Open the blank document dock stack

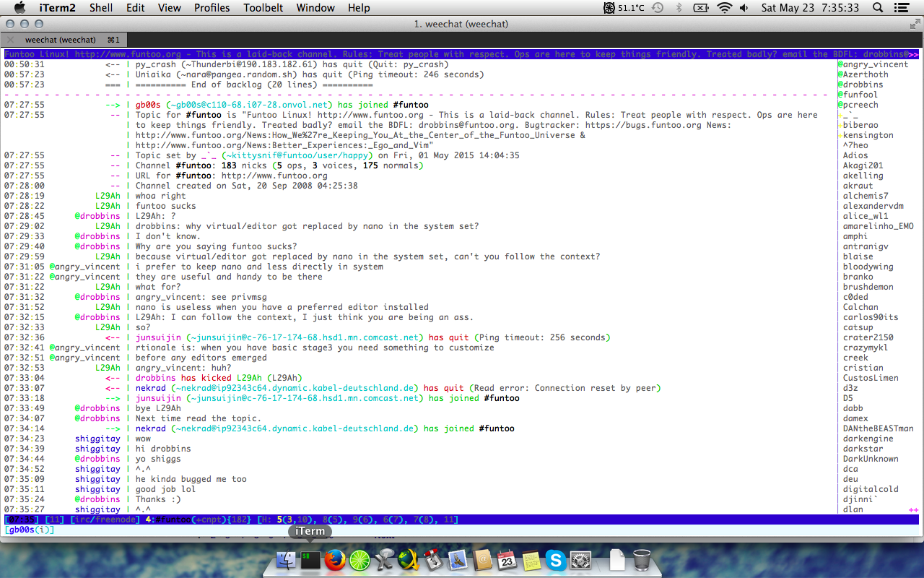pyautogui.click(x=617, y=560)
